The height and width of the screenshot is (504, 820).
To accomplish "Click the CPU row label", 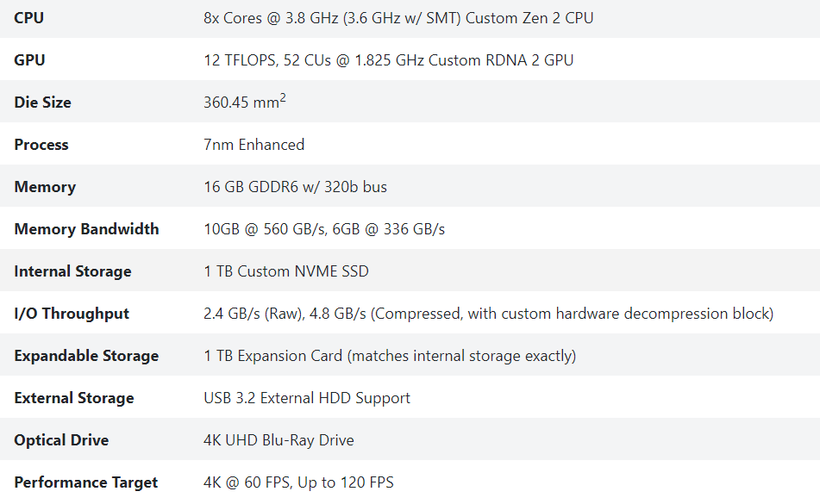I will coord(28,18).
